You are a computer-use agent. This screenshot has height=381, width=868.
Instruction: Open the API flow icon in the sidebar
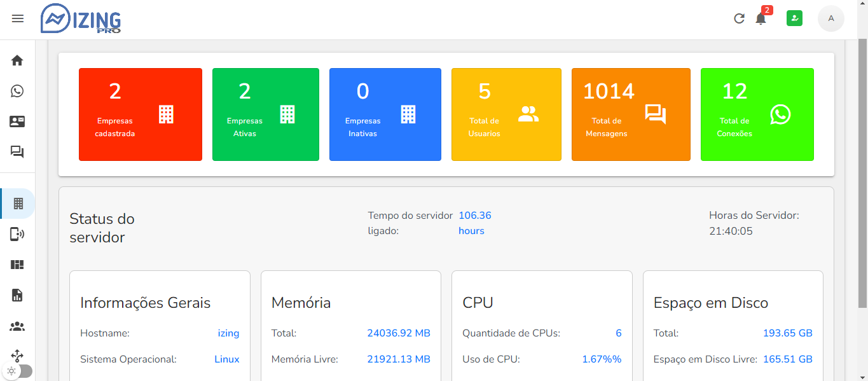(x=17, y=356)
